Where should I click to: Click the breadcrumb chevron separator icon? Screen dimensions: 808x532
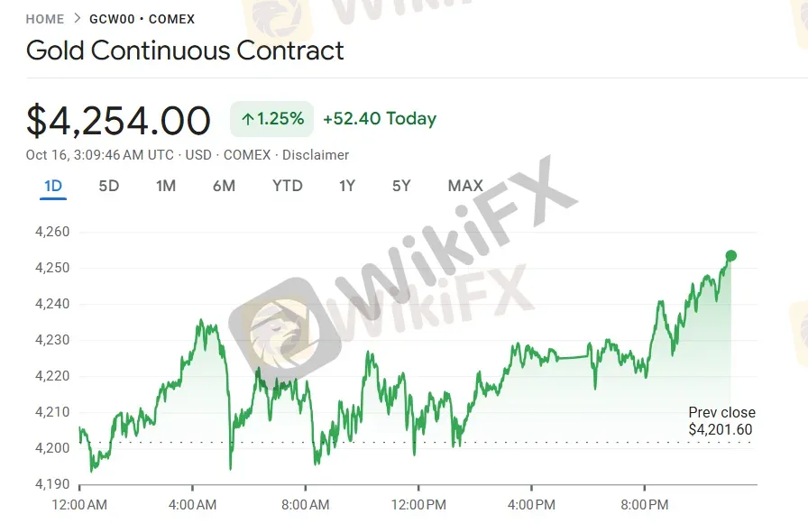click(x=77, y=19)
